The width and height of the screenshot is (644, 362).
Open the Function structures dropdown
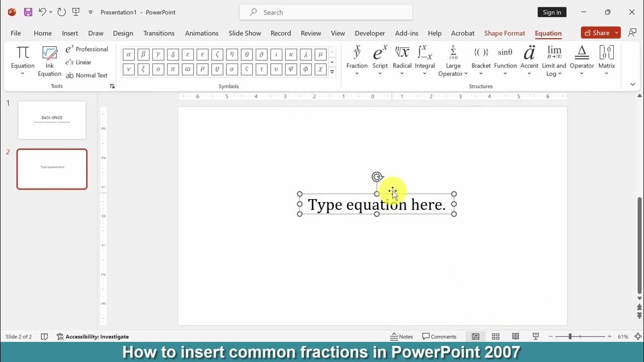pos(505,61)
